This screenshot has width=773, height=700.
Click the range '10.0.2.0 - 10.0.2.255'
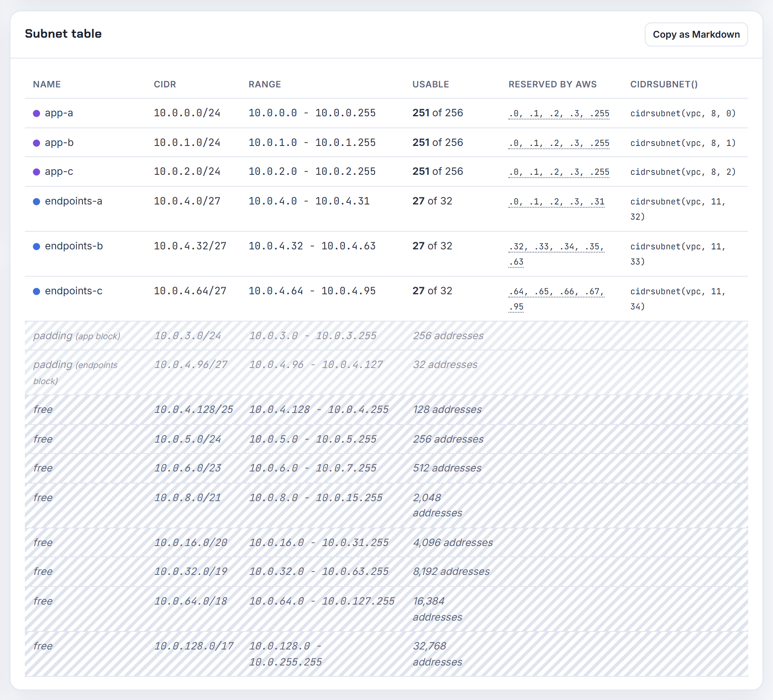[x=312, y=172]
